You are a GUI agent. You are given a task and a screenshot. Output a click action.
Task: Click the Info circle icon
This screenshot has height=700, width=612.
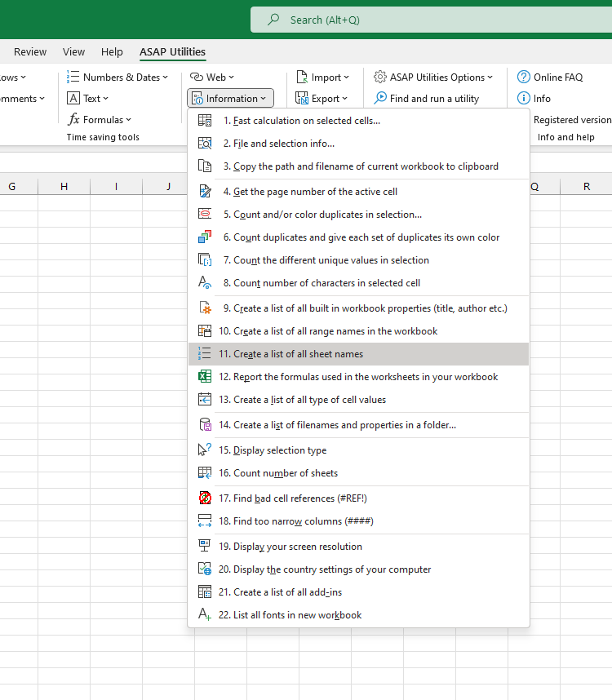[x=524, y=98]
